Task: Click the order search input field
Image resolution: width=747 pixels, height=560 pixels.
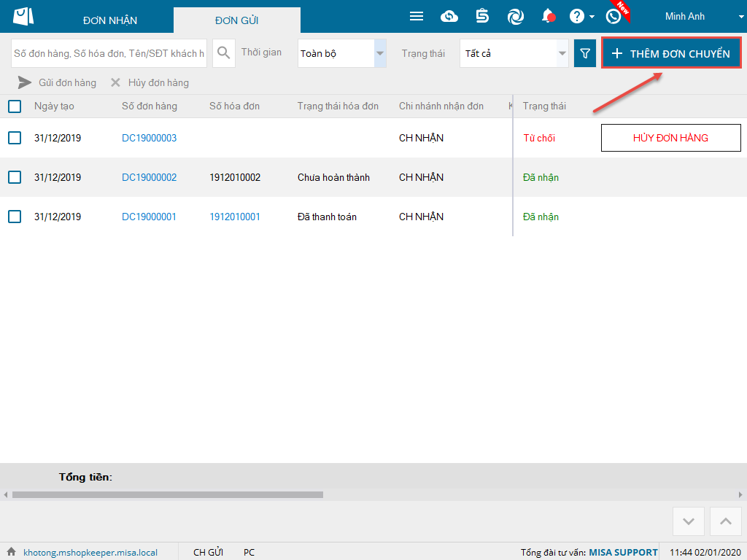Action: [109, 53]
